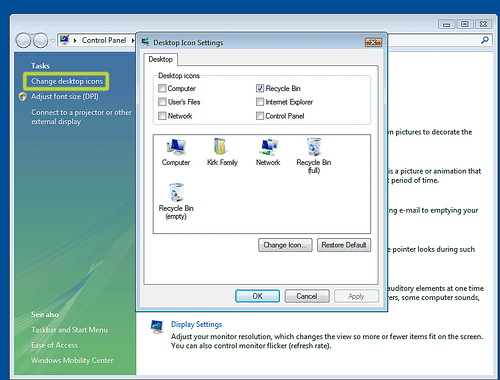Image resolution: width=500 pixels, height=380 pixels.
Task: Enable the Control Panel checkbox
Action: pos(260,116)
